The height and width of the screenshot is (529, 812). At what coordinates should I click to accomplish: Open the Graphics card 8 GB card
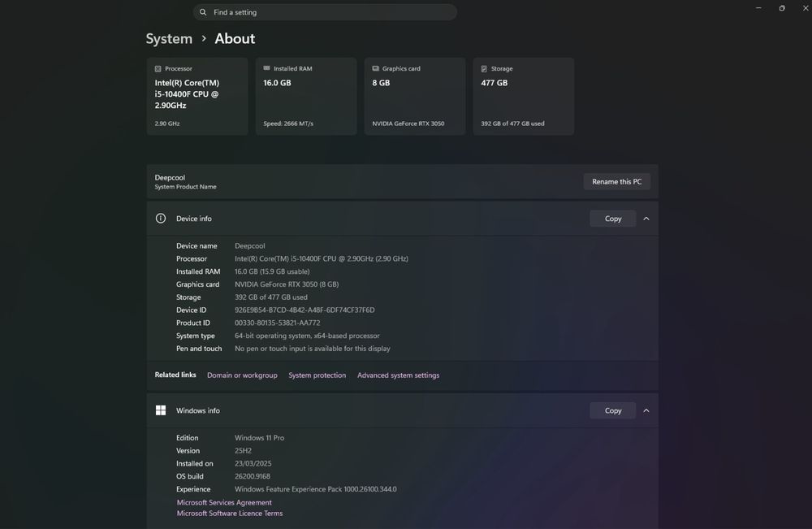pos(415,97)
